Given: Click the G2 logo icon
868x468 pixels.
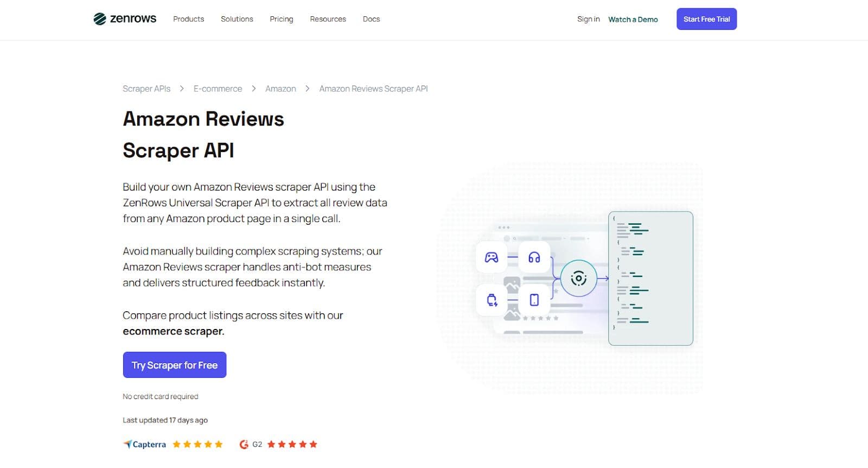Looking at the screenshot, I should [244, 444].
